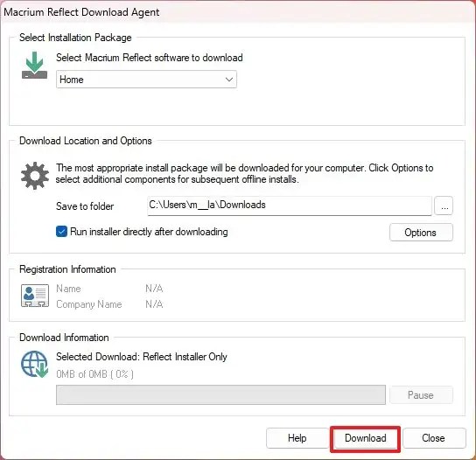Click the 'Macrium Reflect Download Agent' title
Viewport: 476px width, 460px height.
pos(81,12)
